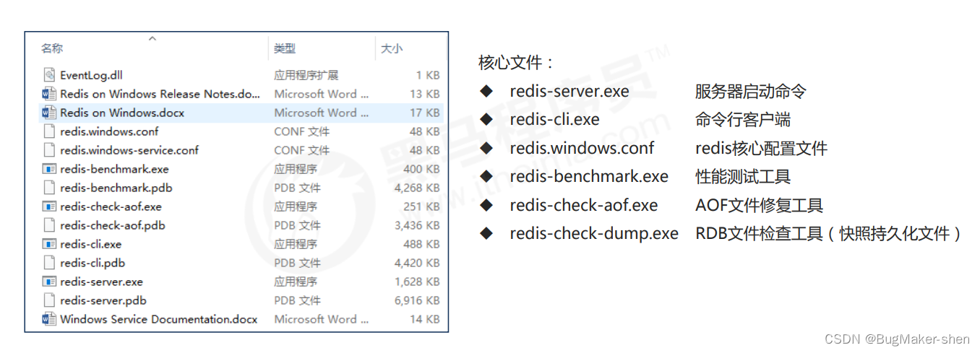This screenshot has width=980, height=353.
Task: Click the 488 KB size cell
Action: (421, 244)
